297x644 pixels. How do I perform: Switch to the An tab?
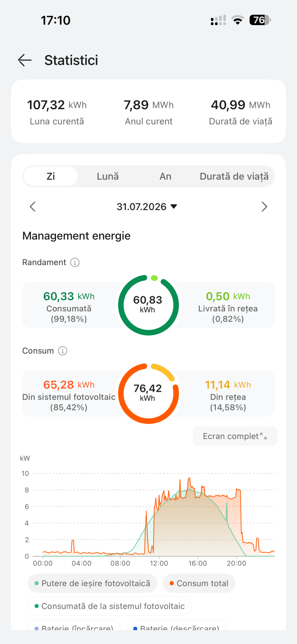165,176
